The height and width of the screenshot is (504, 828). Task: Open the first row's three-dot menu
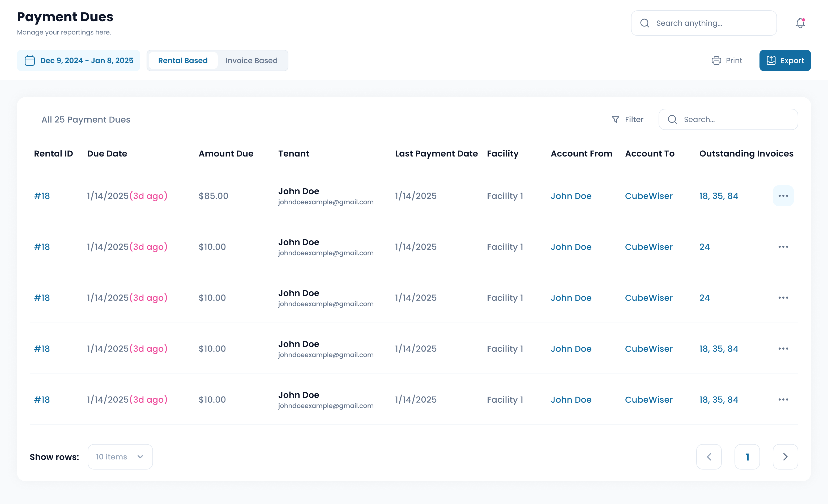point(783,196)
